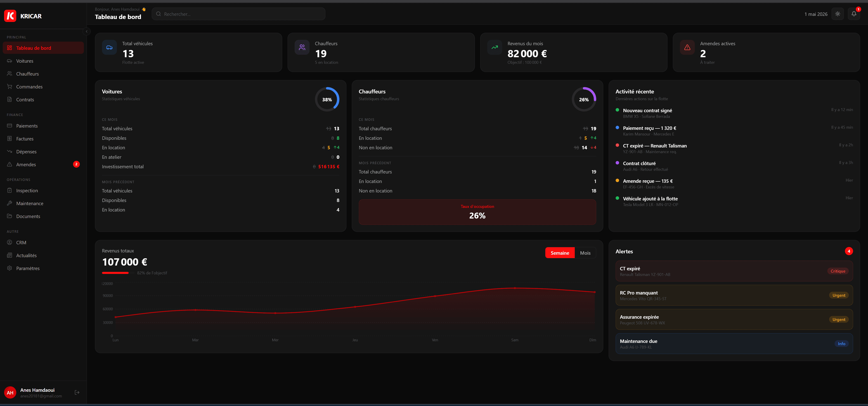Open the RC Pro manquant alert
Screen dimensions: 868x406
(734, 295)
